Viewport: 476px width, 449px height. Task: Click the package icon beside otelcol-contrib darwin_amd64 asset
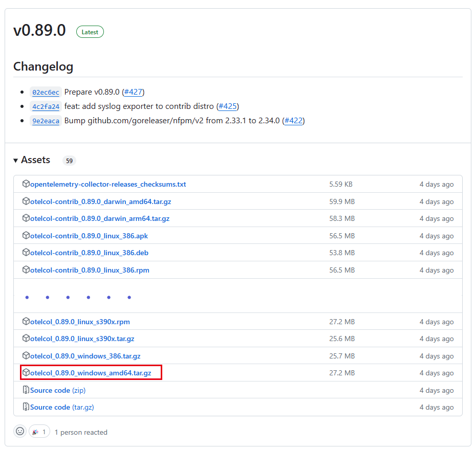(x=26, y=201)
